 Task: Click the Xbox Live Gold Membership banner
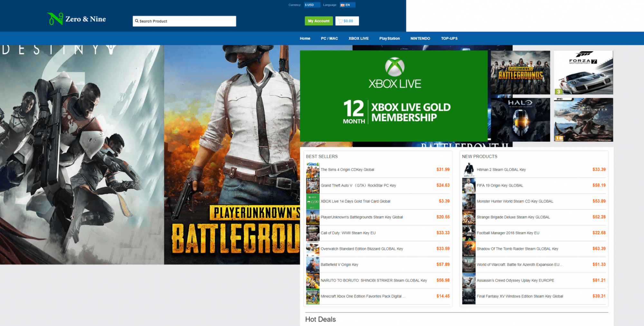pos(394,96)
